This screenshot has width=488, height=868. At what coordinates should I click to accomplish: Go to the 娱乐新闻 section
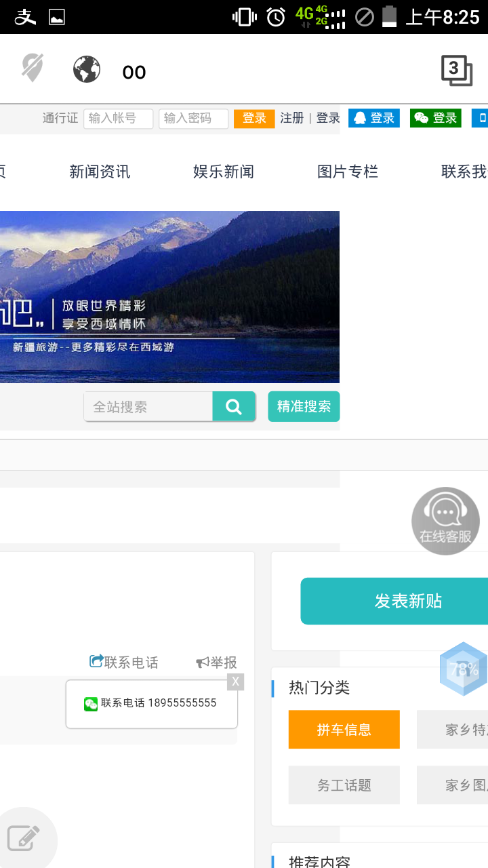(224, 172)
